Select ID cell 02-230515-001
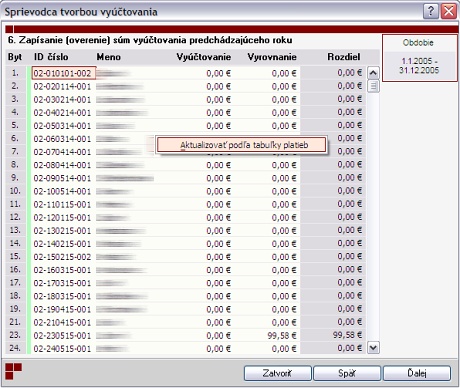Viewport: 460px width, 388px height. click(62, 336)
